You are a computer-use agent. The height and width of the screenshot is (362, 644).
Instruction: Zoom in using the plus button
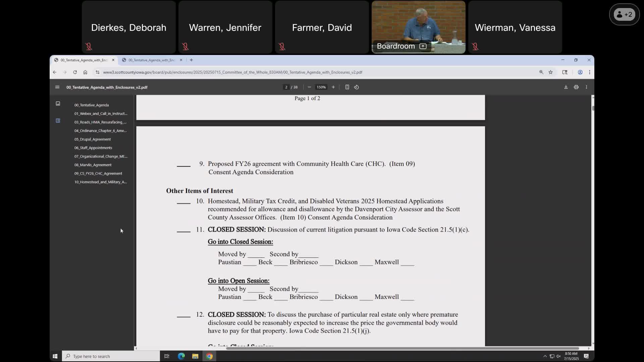click(x=333, y=87)
